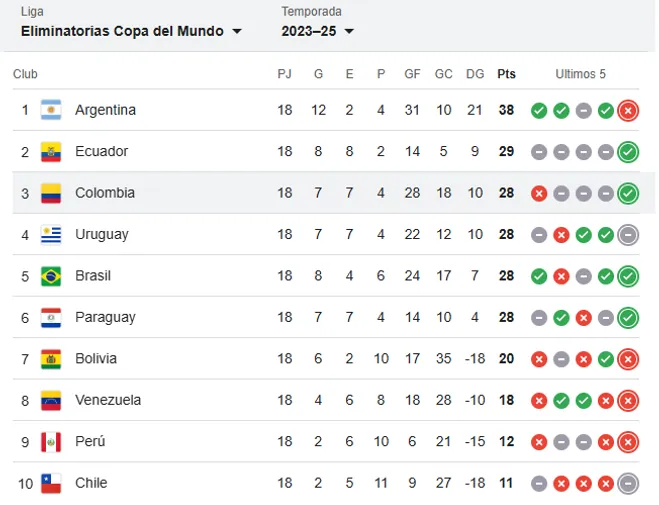Click Ecuador's latest green win result icon
This screenshot has width=659, height=505.
tap(628, 152)
